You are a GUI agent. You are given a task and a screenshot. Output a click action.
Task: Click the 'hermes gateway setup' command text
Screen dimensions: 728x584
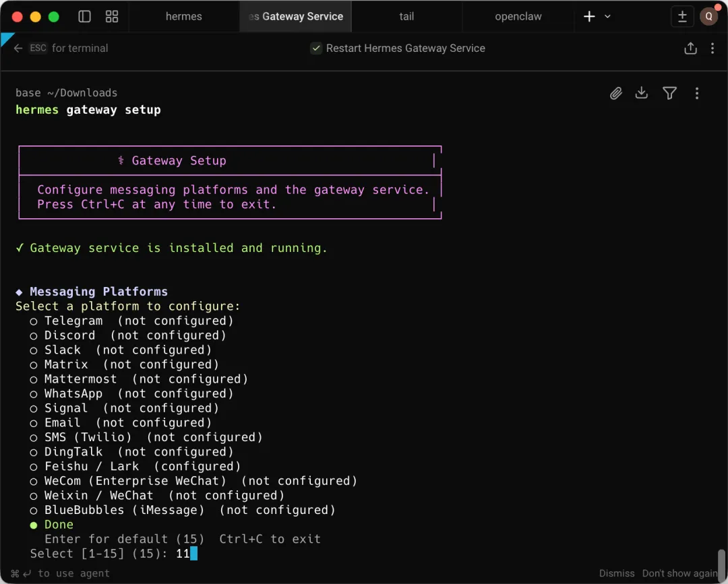[88, 110]
